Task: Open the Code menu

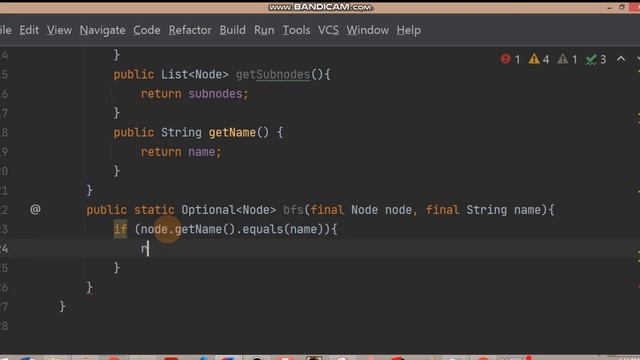Action: pos(147,30)
